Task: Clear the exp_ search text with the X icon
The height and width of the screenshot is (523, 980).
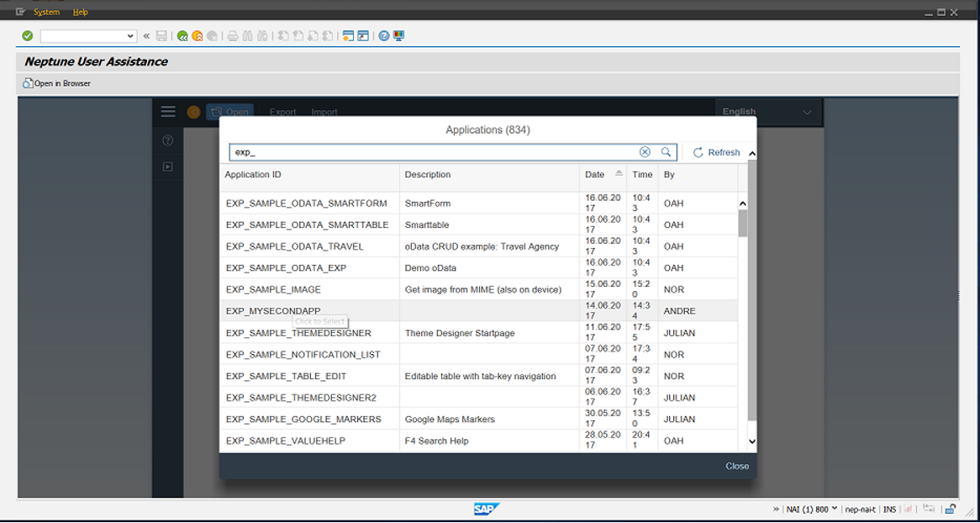Action: click(645, 152)
